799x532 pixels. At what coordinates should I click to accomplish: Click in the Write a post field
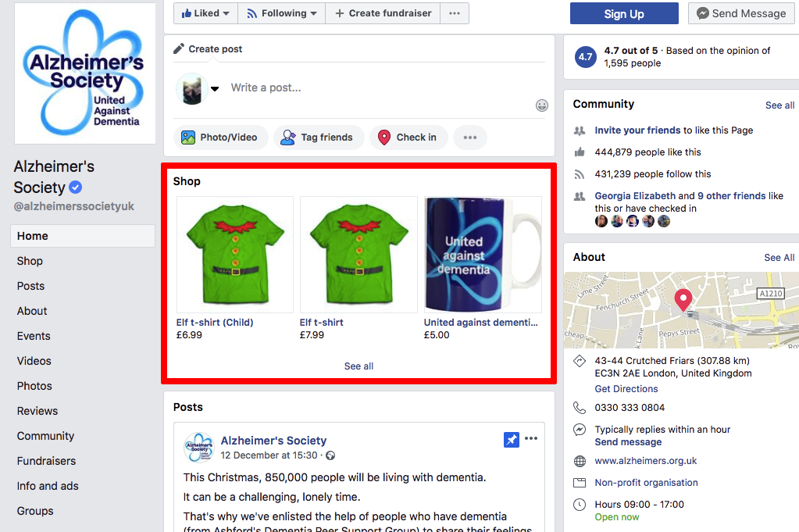(x=375, y=87)
